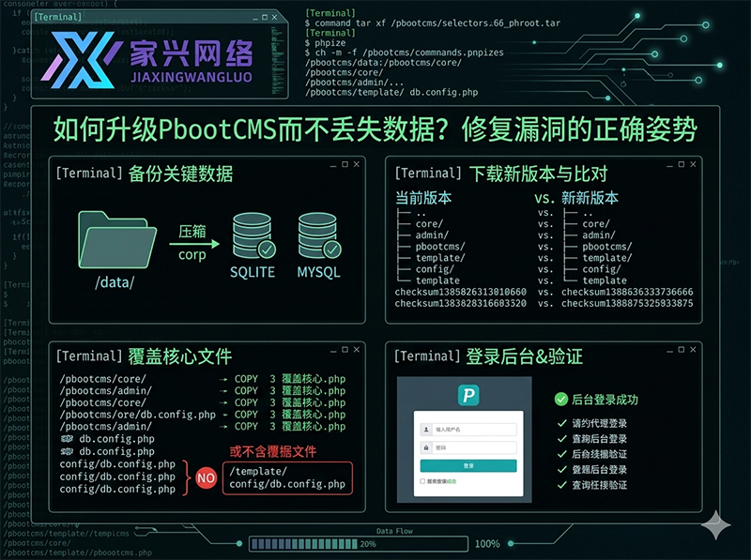Select admin/ in the 当前版本 tree
This screenshot has height=560, width=751.
pos(432,235)
